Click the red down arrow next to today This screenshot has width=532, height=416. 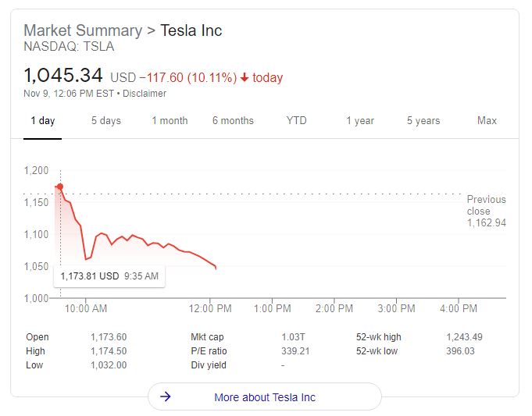(x=245, y=77)
